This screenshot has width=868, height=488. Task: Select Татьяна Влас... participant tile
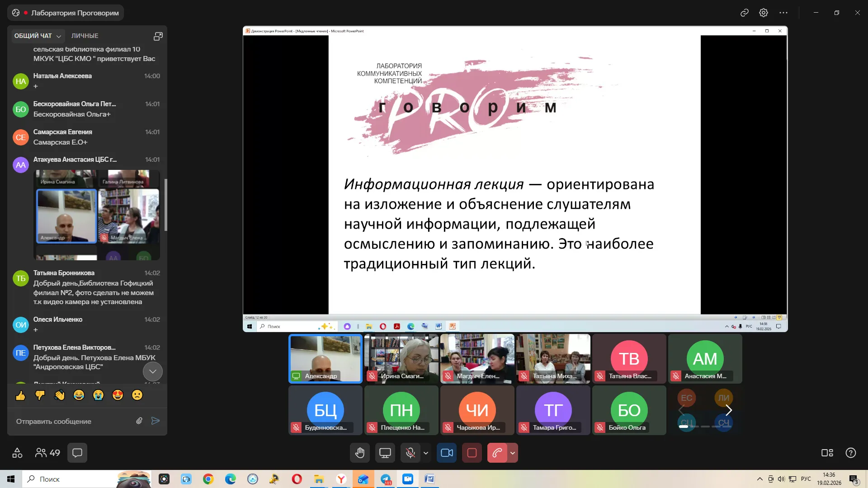629,359
